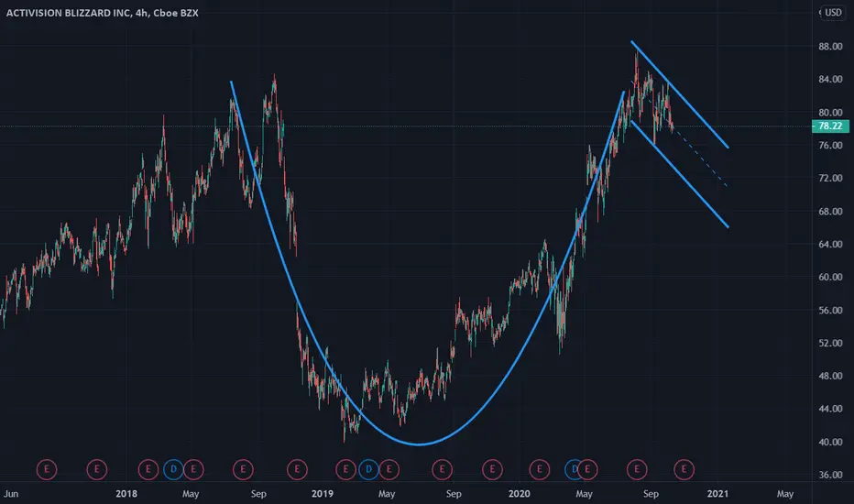
Task: Click the 48.00 price axis label
Action: point(830,376)
